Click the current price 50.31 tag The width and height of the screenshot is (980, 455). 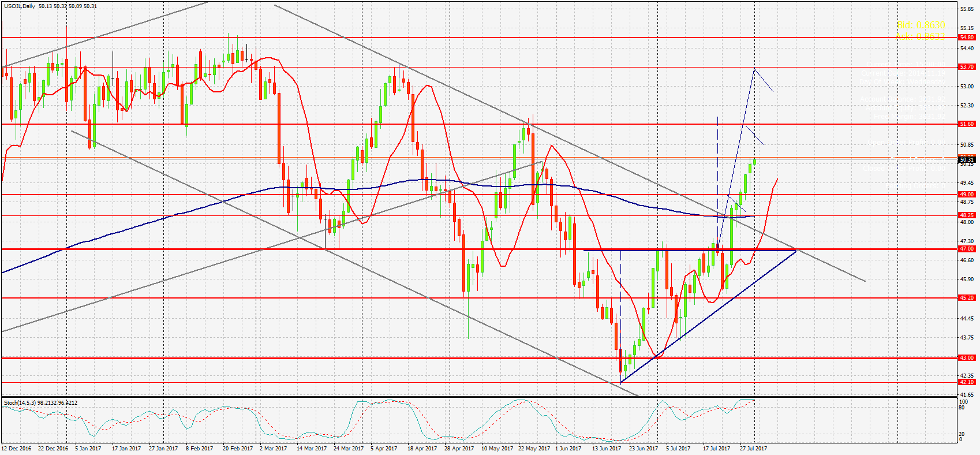coord(967,159)
